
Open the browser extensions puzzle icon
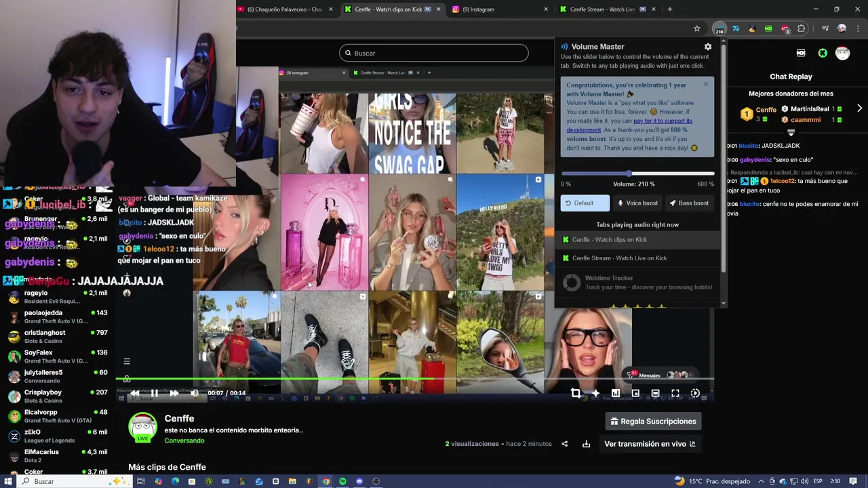(x=802, y=28)
